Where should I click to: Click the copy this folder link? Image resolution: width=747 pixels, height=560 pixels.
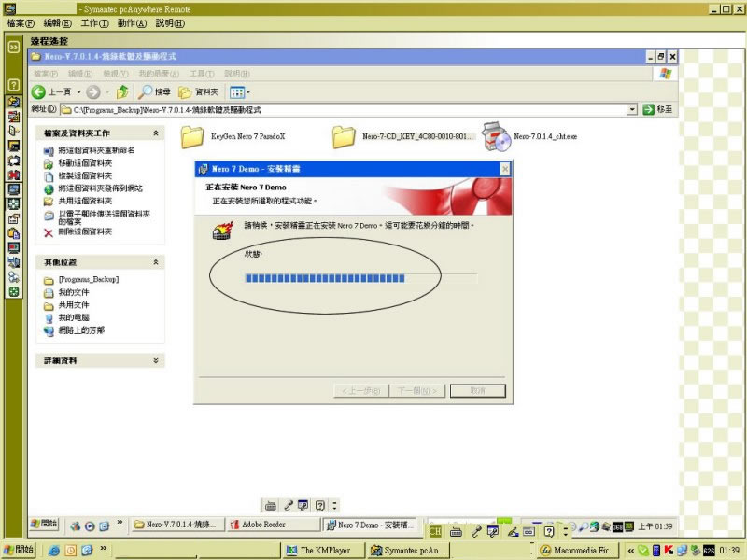[x=85, y=176]
